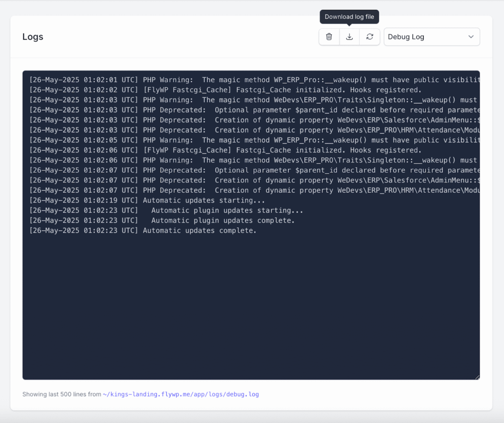
Task: Click the 01:02:02 Fastcgi_Cache initialized line
Action: 225,90
